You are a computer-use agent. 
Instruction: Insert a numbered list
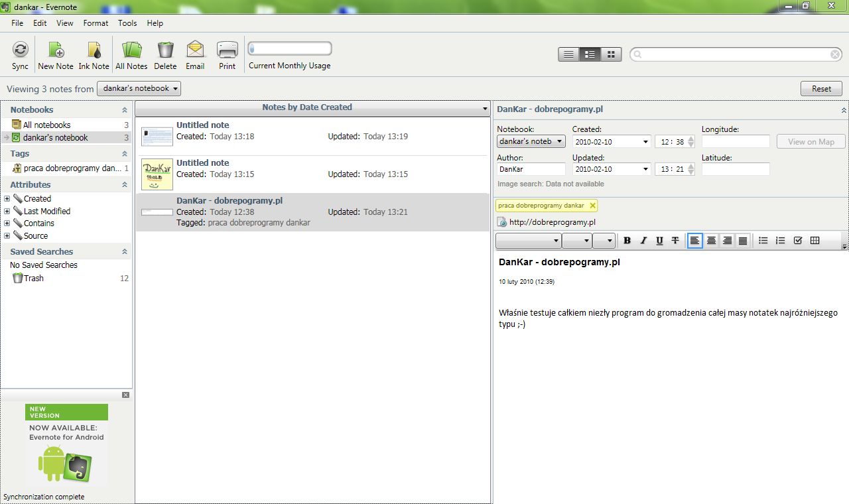coord(781,241)
